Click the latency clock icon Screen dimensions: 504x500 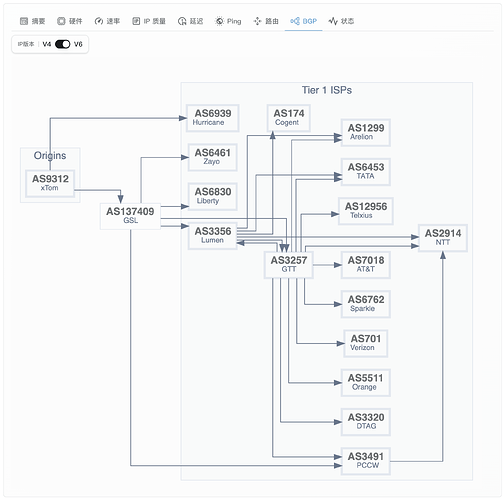182,21
